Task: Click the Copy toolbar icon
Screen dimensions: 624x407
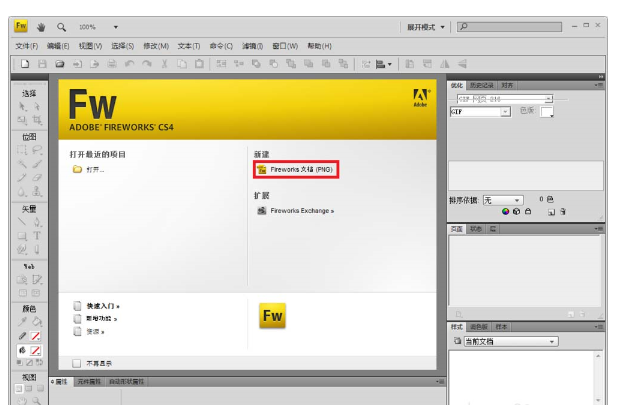Action: click(x=182, y=64)
